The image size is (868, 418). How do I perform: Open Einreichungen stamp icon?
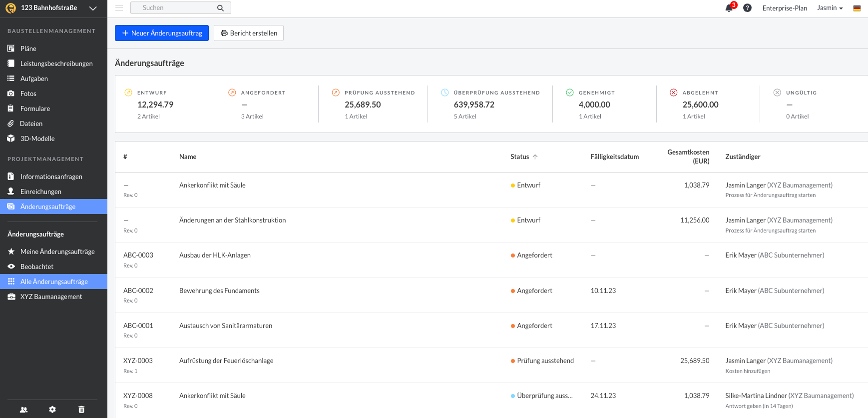[11, 191]
